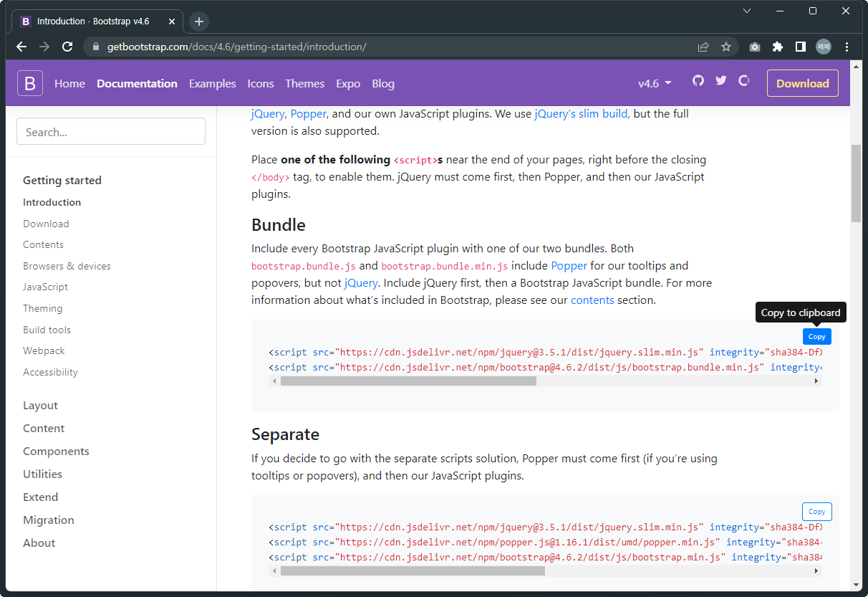Image resolution: width=868 pixels, height=597 pixels.
Task: Open Build tools in the sidebar
Action: [47, 330]
